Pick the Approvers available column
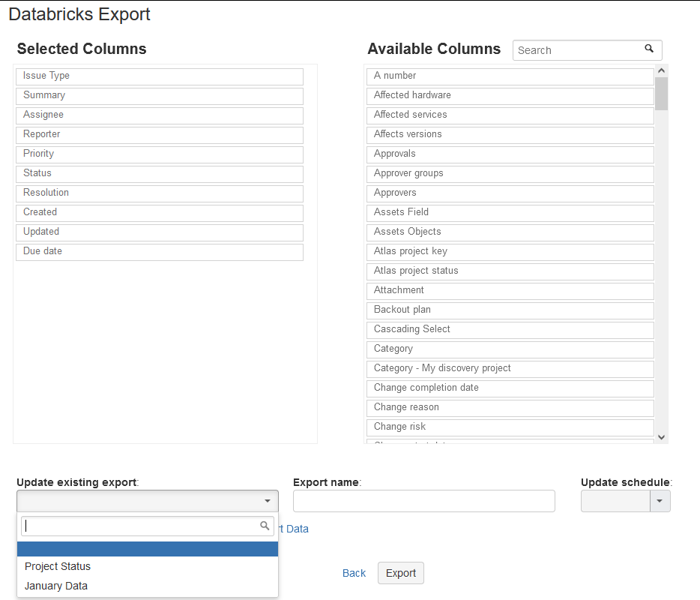 click(510, 193)
